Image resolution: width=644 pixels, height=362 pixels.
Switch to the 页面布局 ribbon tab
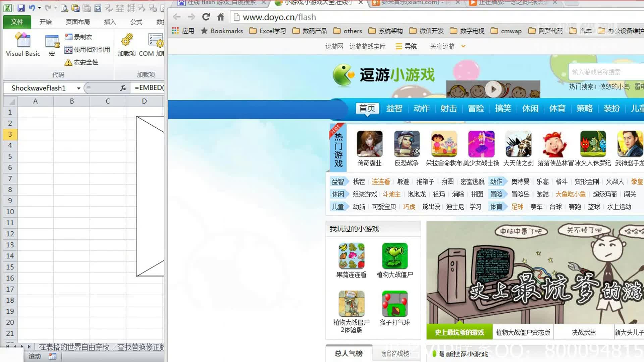click(x=77, y=22)
